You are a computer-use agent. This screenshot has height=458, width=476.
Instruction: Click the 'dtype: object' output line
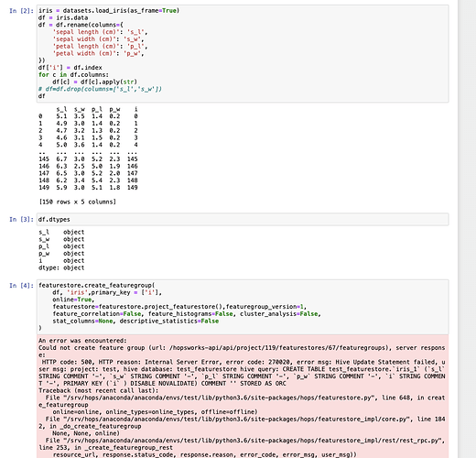tap(61, 267)
